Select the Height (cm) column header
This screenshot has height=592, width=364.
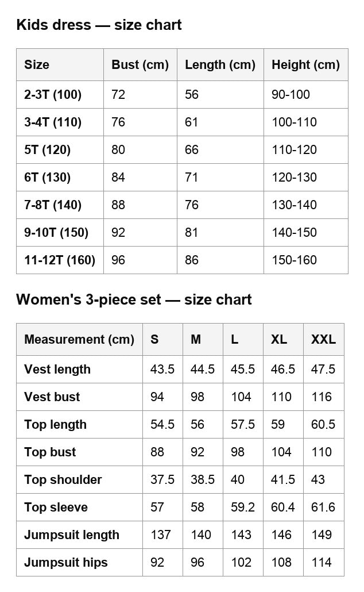pyautogui.click(x=305, y=64)
